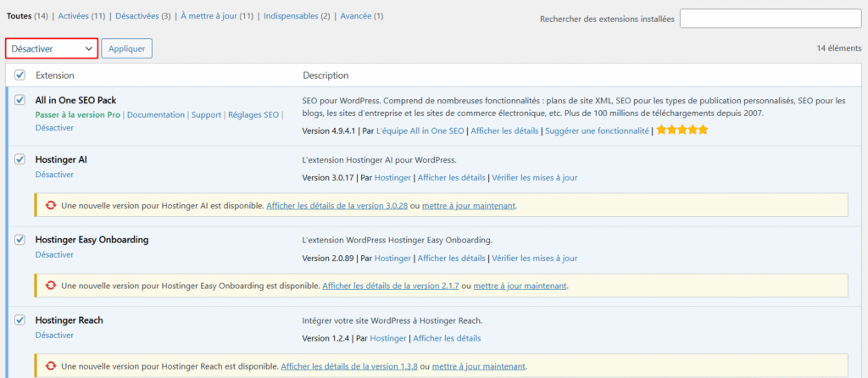The width and height of the screenshot is (868, 378).
Task: Click the Hostinger AI plugin title
Action: 61,159
